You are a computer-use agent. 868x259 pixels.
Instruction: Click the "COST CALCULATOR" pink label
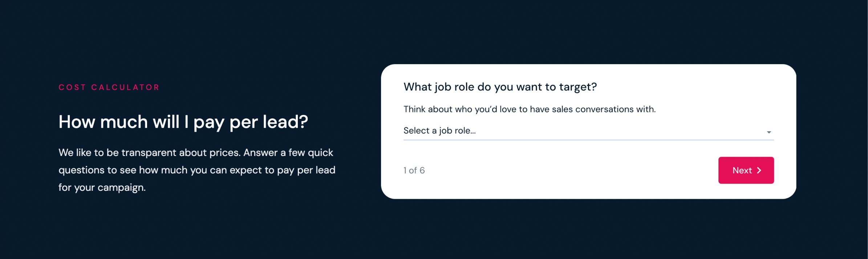(x=109, y=87)
